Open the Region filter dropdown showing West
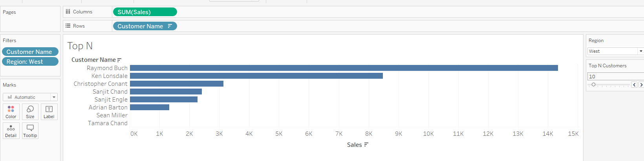Screen dimensions: 644x161 coord(641,51)
